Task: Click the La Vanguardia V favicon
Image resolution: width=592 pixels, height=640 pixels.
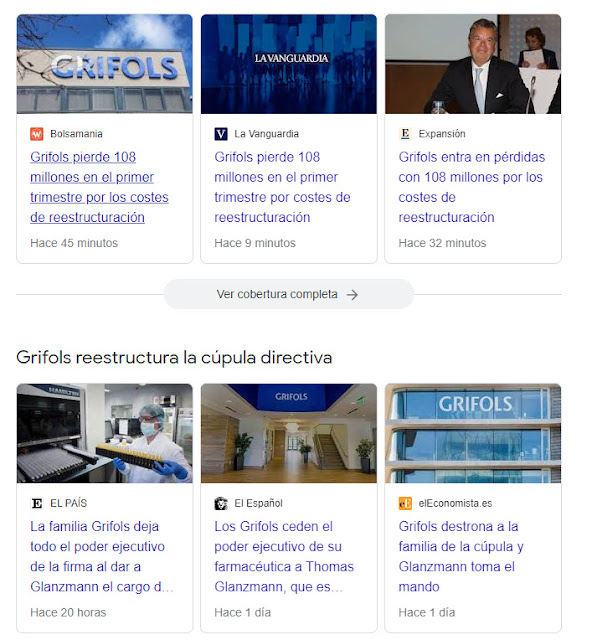Action: point(221,134)
